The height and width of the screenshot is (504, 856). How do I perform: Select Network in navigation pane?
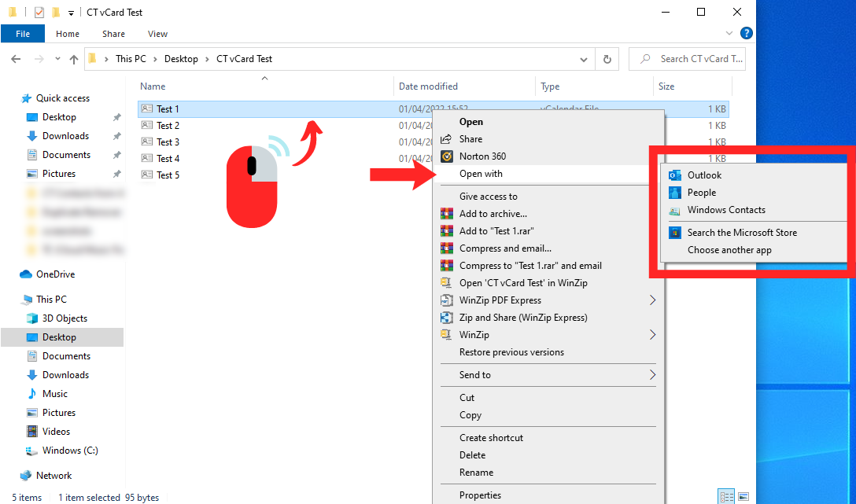coord(53,476)
